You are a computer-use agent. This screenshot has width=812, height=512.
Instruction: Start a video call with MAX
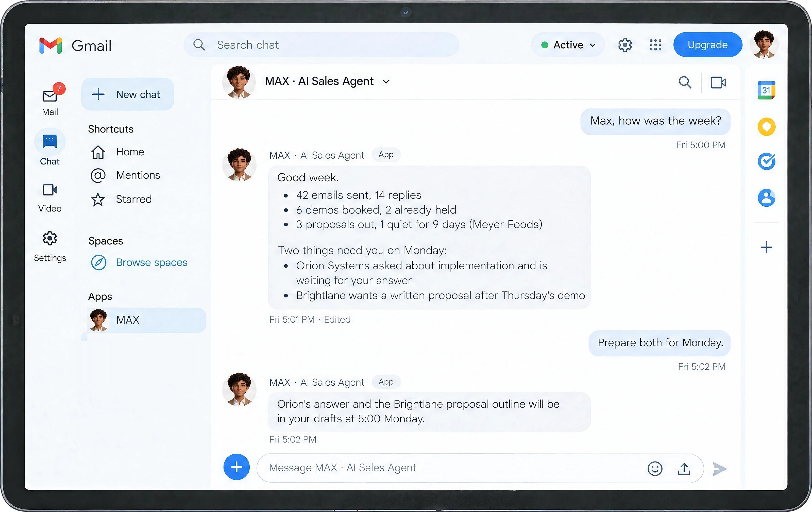click(718, 82)
